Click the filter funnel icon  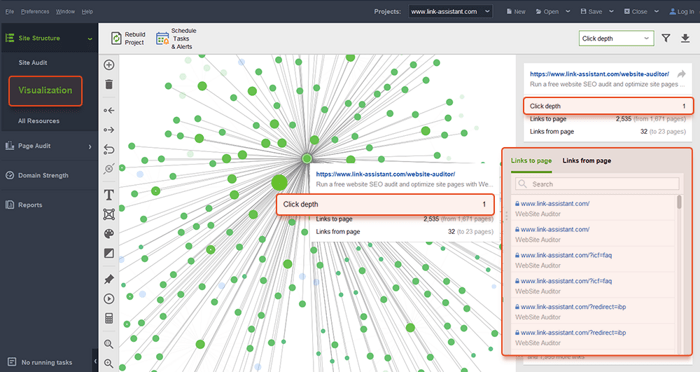click(666, 38)
